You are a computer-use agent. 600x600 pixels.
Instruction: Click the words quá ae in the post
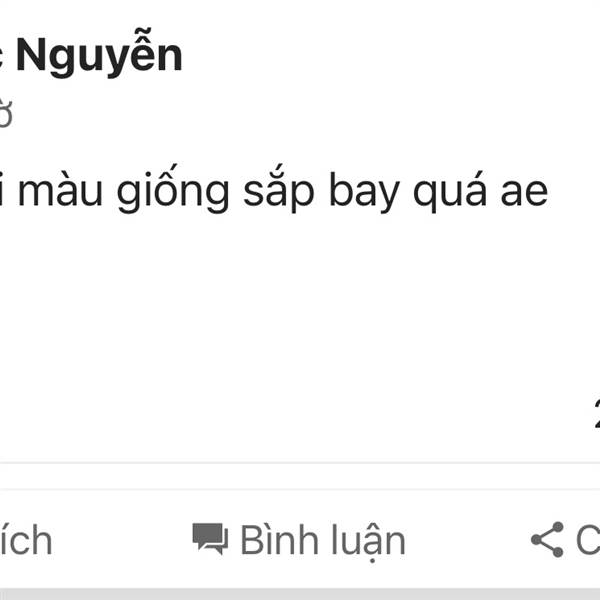pos(481,192)
